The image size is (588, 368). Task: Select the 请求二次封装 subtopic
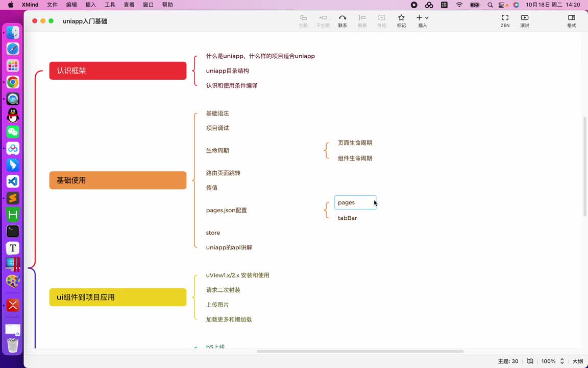(x=223, y=290)
